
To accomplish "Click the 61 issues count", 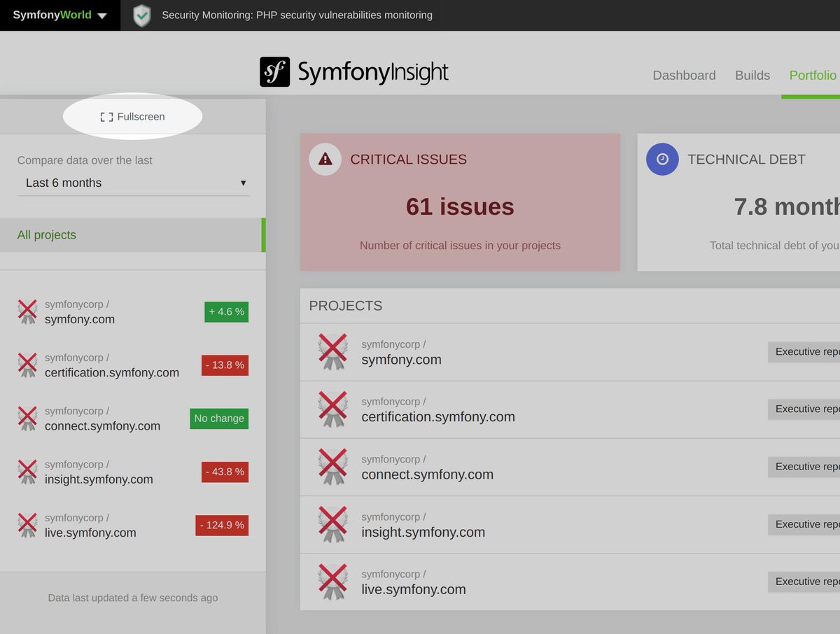I will [x=460, y=206].
